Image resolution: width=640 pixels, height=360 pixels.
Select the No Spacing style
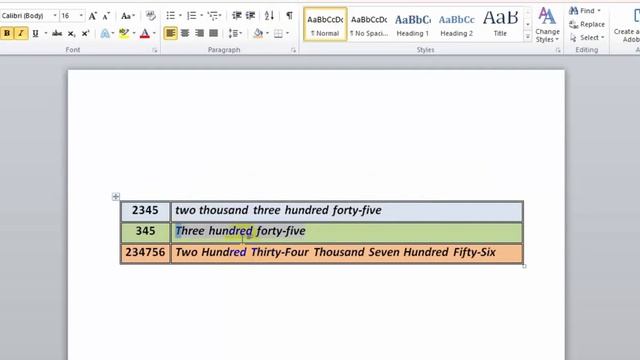pos(369,24)
